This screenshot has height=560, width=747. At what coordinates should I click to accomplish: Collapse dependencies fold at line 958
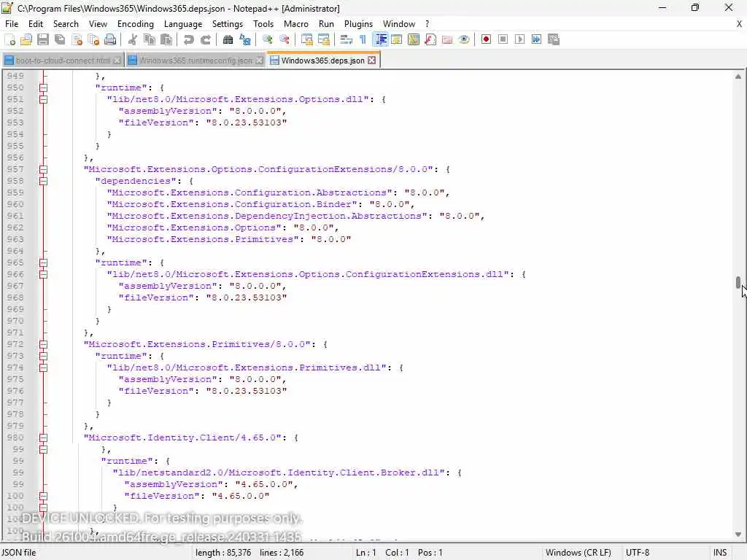(43, 181)
